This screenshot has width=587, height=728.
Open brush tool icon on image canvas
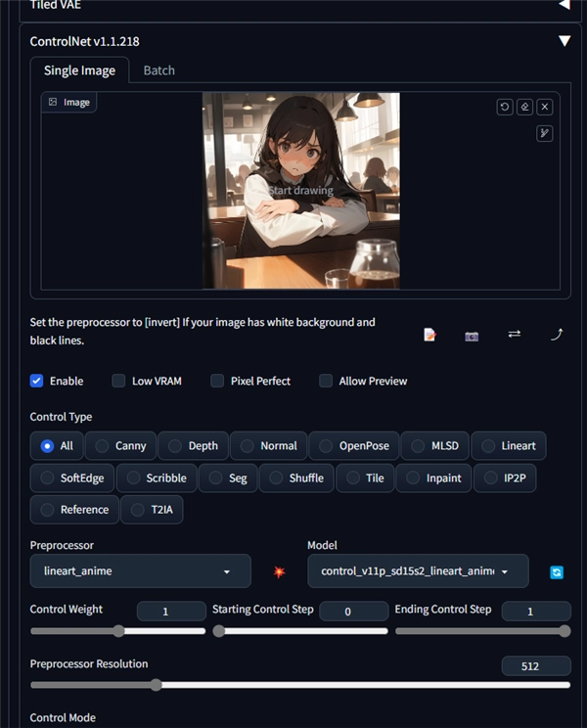click(x=545, y=134)
